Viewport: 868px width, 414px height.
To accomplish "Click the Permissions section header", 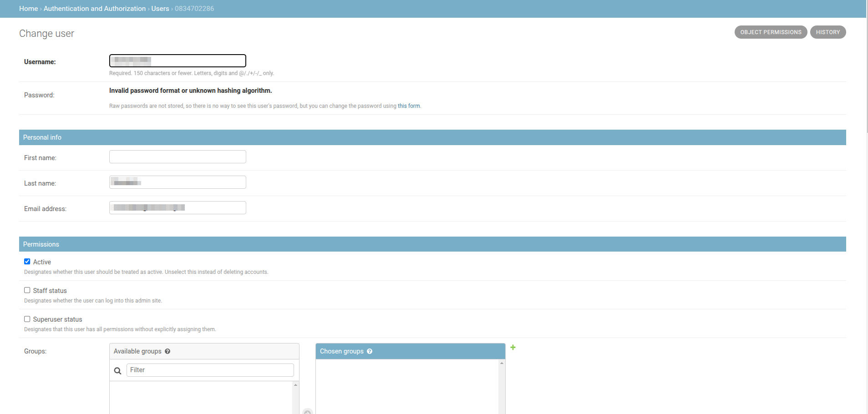I will (x=432, y=244).
